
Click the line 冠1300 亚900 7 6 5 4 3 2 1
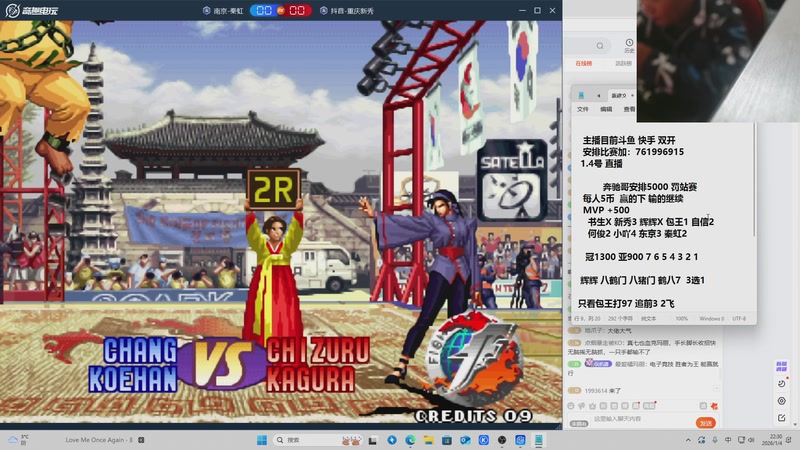tap(641, 257)
